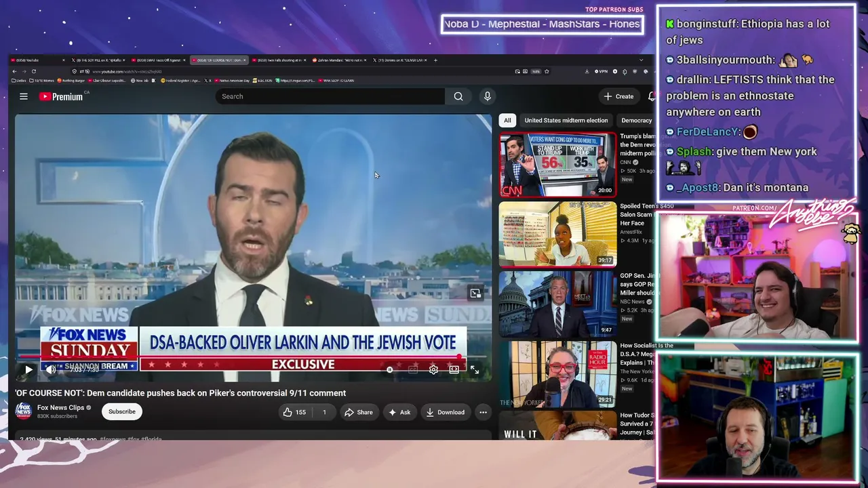This screenshot has width=868, height=488.
Task: Open 'How Socialist Is the D.S.A.?' title
Action: [646, 354]
